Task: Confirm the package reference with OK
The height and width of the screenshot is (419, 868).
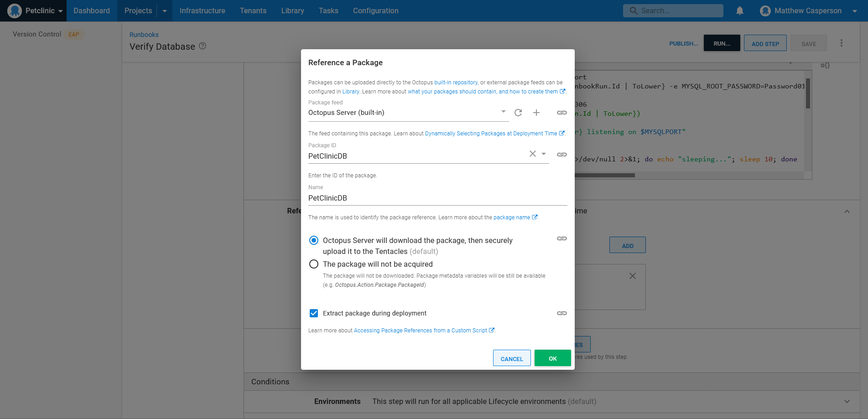Action: coord(552,358)
